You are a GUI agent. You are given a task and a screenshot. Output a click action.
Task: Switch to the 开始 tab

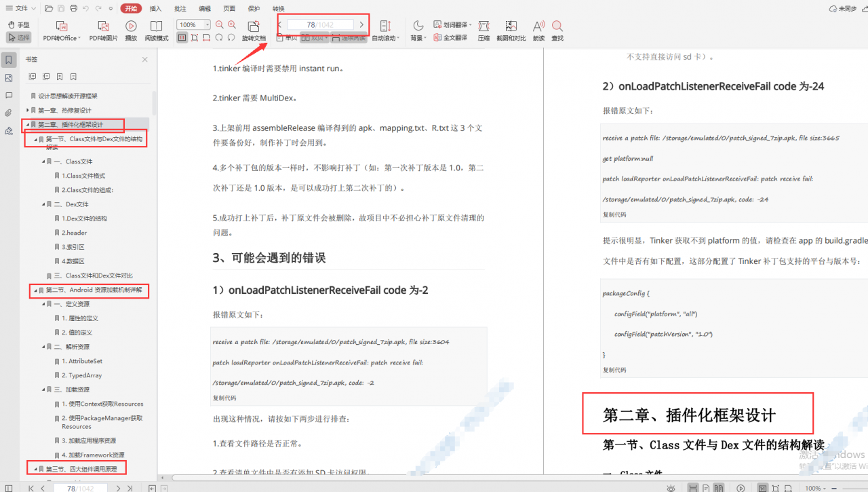tap(131, 8)
